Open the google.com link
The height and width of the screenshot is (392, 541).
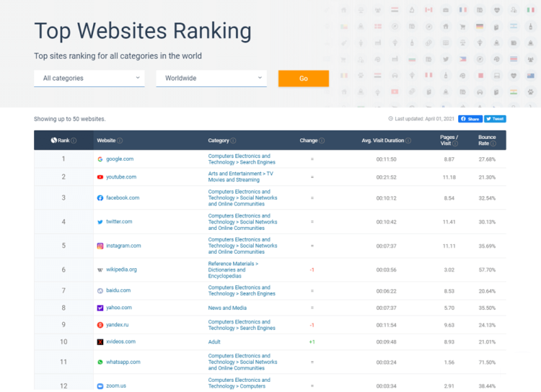coord(120,159)
